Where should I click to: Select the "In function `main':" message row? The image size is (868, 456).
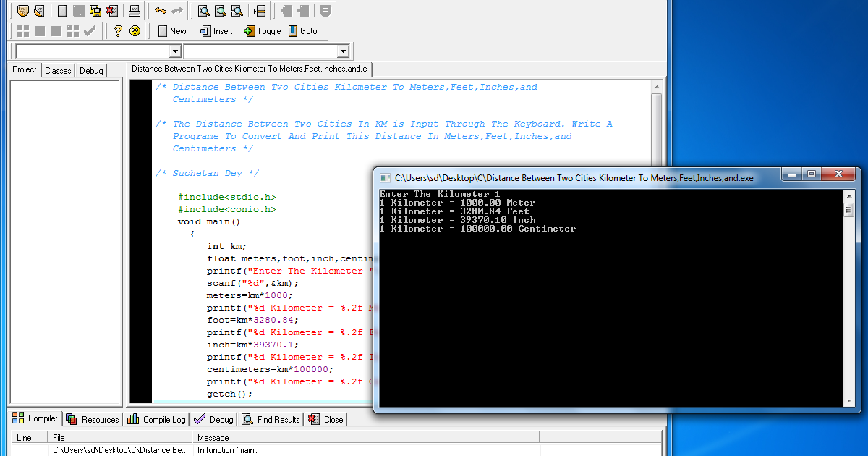tap(227, 449)
